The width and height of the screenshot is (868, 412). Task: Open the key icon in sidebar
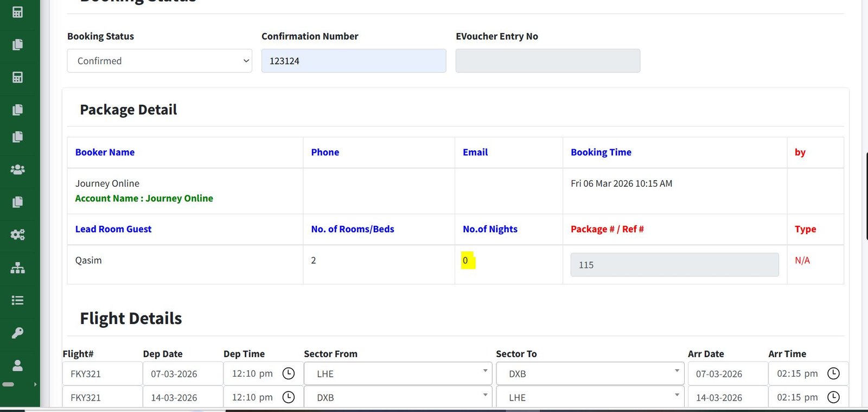click(17, 333)
